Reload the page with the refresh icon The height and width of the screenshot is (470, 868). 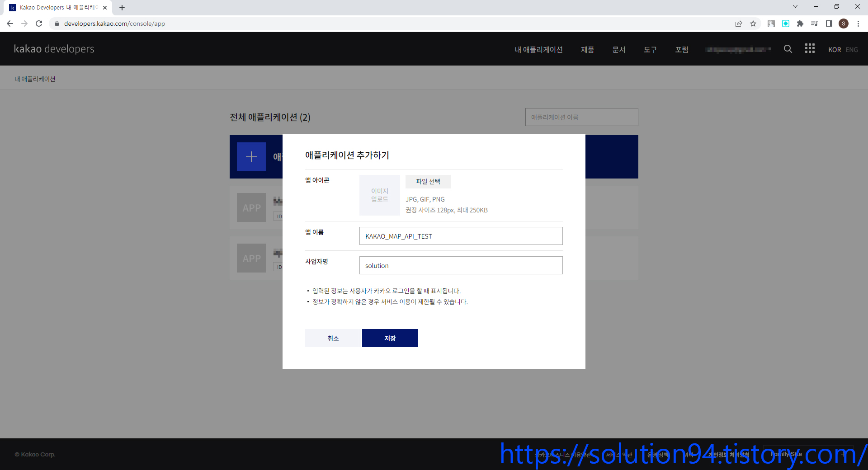click(39, 23)
